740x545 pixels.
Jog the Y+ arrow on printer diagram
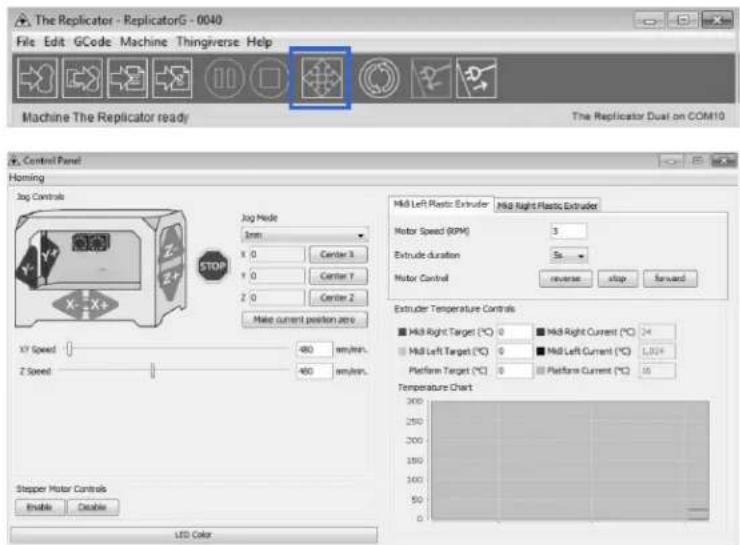point(49,256)
